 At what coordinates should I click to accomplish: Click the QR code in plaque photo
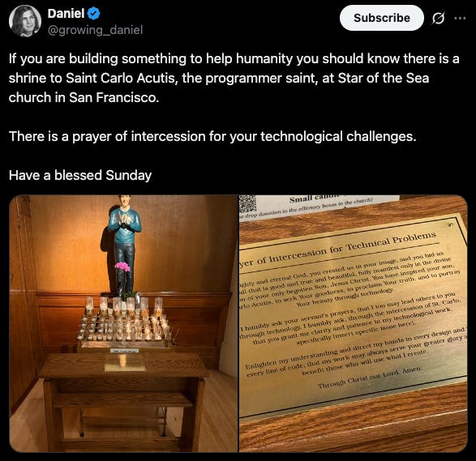click(247, 204)
